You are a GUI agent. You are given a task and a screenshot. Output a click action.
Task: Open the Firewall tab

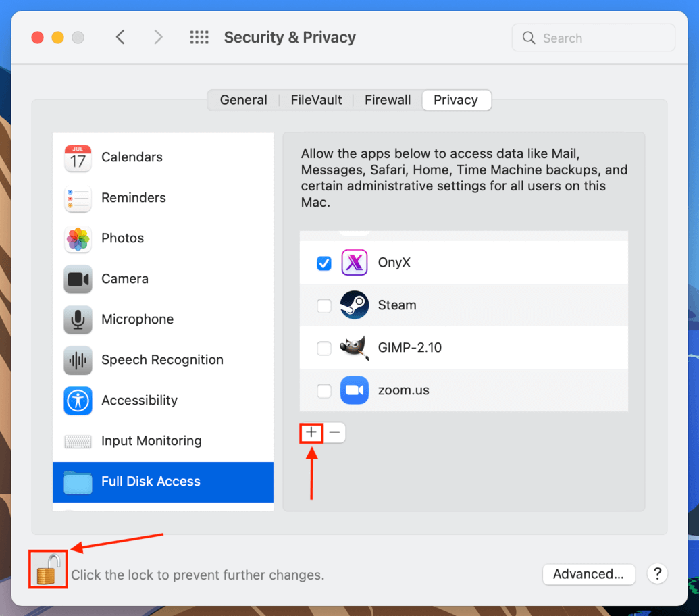[x=388, y=100]
